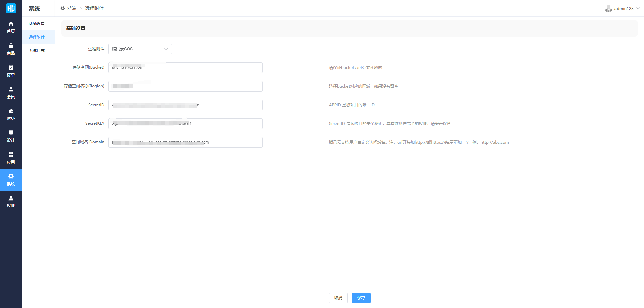Click the 取消 cancel button

338,298
